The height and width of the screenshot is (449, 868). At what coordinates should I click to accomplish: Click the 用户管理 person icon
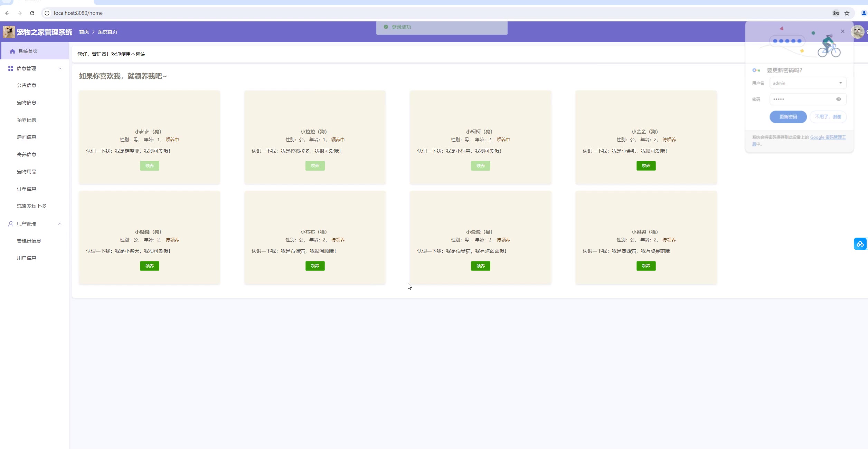tap(11, 224)
